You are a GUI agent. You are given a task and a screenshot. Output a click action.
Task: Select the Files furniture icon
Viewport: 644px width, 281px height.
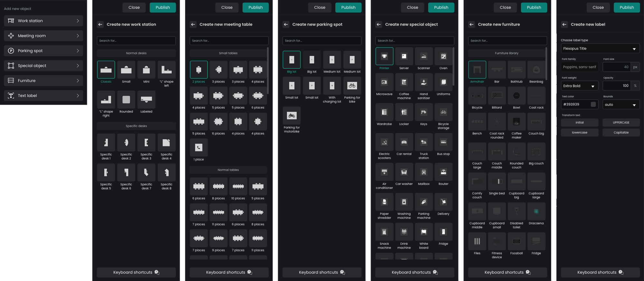point(477,241)
